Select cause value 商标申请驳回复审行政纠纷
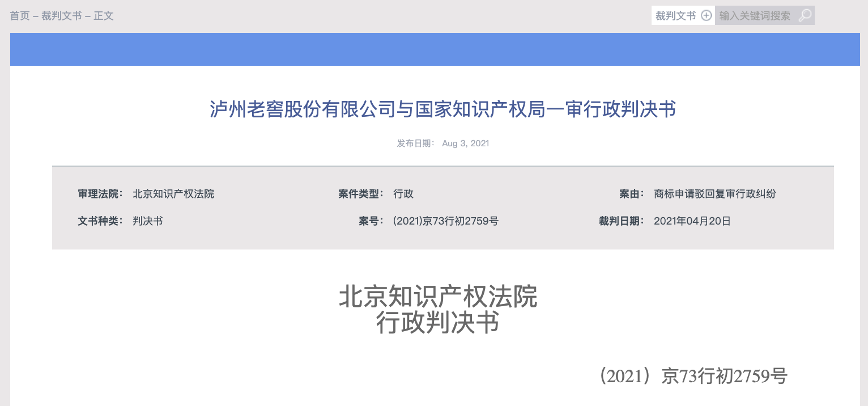868x406 pixels. [x=714, y=194]
